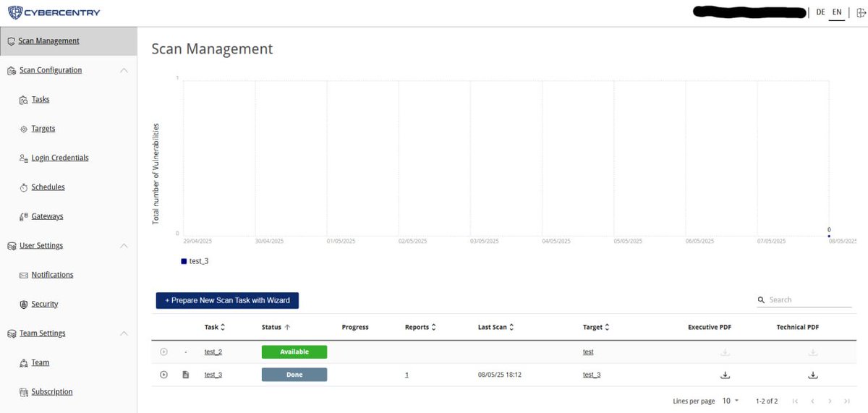Go to last page pagination arrow
Image resolution: width=868 pixels, height=413 pixels.
(x=846, y=401)
